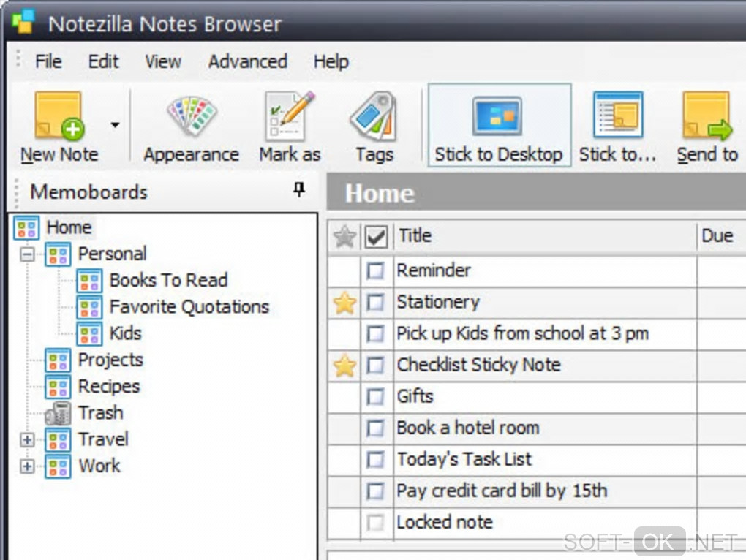Click the Work memoboard icon
Screen dimensions: 746x560
click(58, 466)
